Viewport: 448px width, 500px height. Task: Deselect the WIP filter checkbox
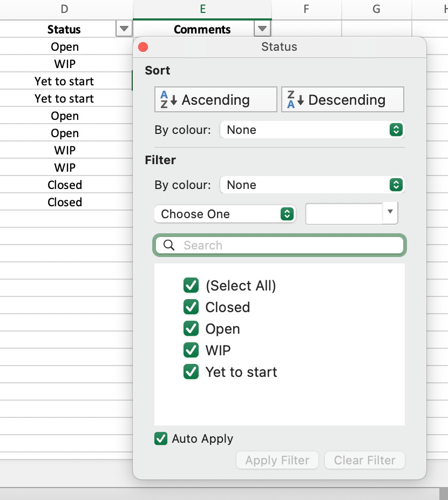coord(191,350)
